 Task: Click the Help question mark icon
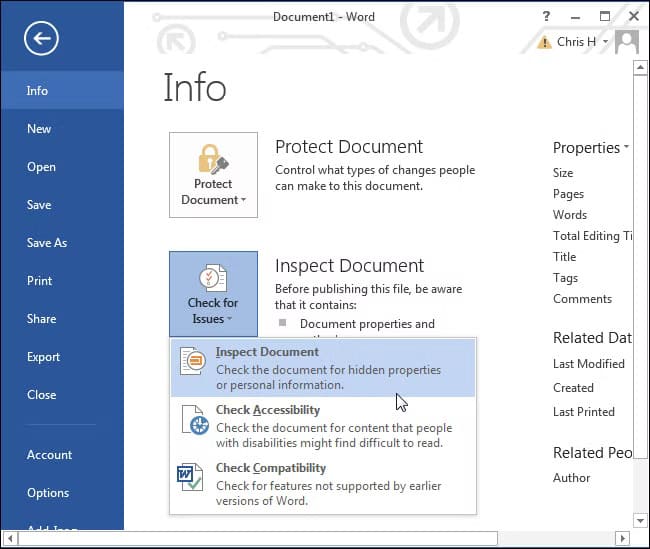546,16
